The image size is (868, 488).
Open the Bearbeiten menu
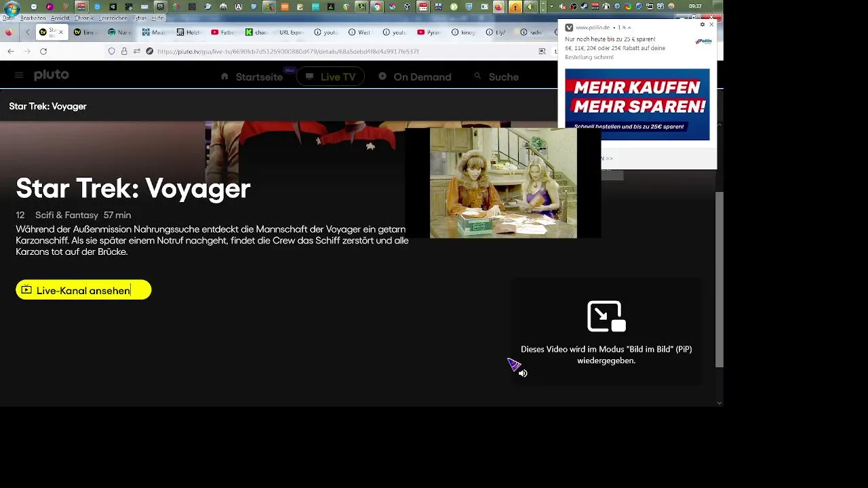33,18
